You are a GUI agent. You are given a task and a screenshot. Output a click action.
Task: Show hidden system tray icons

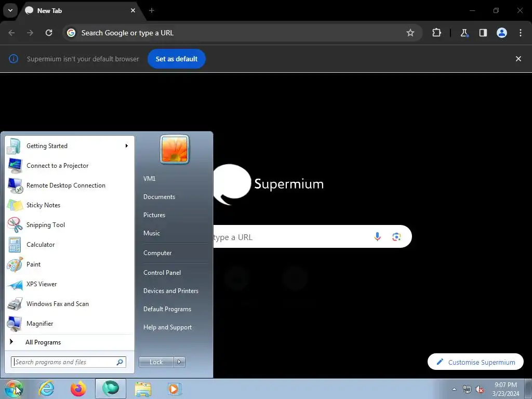click(x=454, y=389)
